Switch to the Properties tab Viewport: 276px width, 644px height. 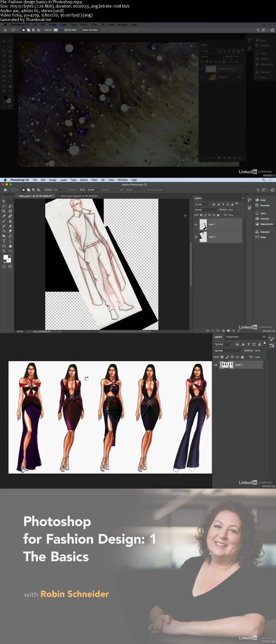(232, 337)
